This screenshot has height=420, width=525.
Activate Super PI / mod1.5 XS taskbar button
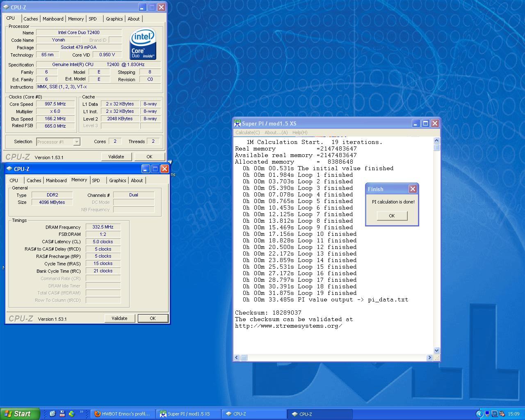click(189, 414)
